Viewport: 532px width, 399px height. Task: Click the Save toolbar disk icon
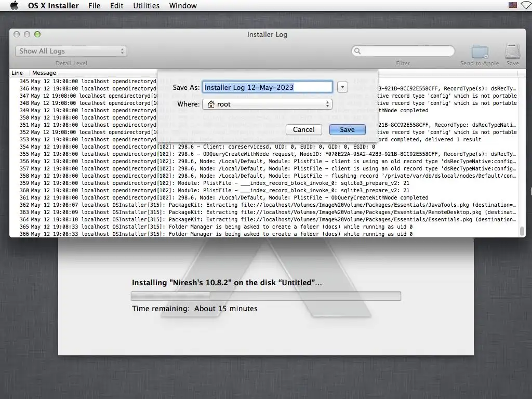click(512, 51)
